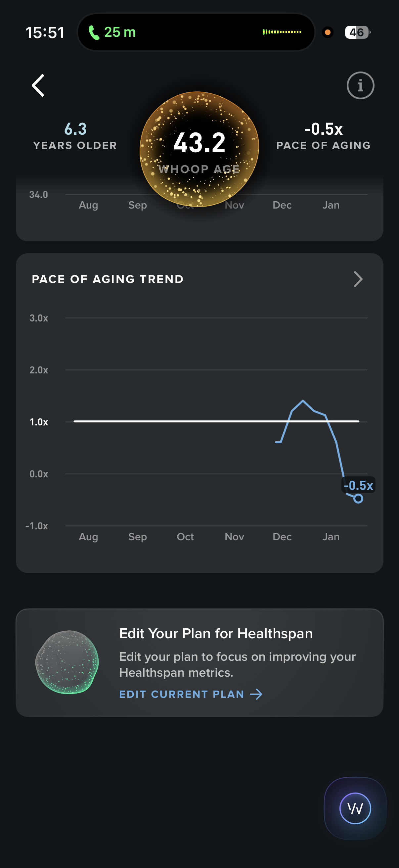This screenshot has width=399, height=868.
Task: Tap the green Healthspan plan orb
Action: [x=67, y=662]
